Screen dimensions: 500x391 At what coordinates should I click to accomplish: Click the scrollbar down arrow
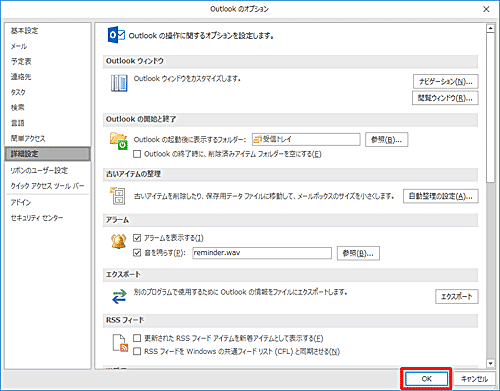point(490,363)
